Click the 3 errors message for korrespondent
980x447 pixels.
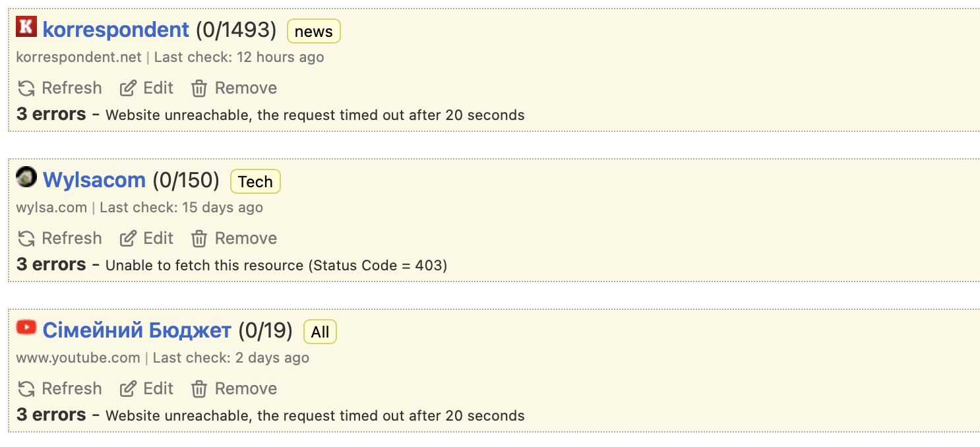[x=51, y=114]
